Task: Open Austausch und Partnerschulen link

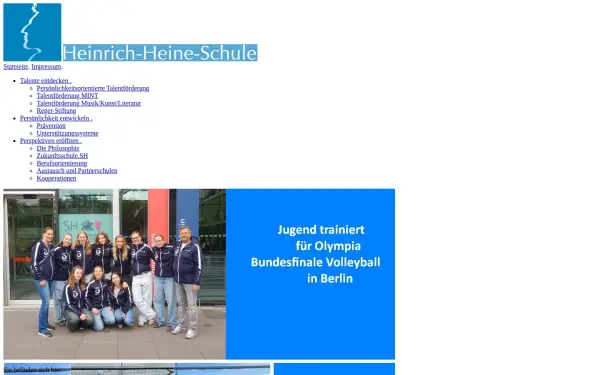Action: tap(77, 171)
